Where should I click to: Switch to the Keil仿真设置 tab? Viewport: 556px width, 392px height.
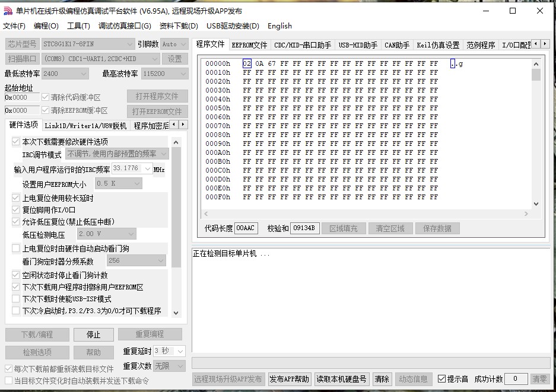(438, 45)
